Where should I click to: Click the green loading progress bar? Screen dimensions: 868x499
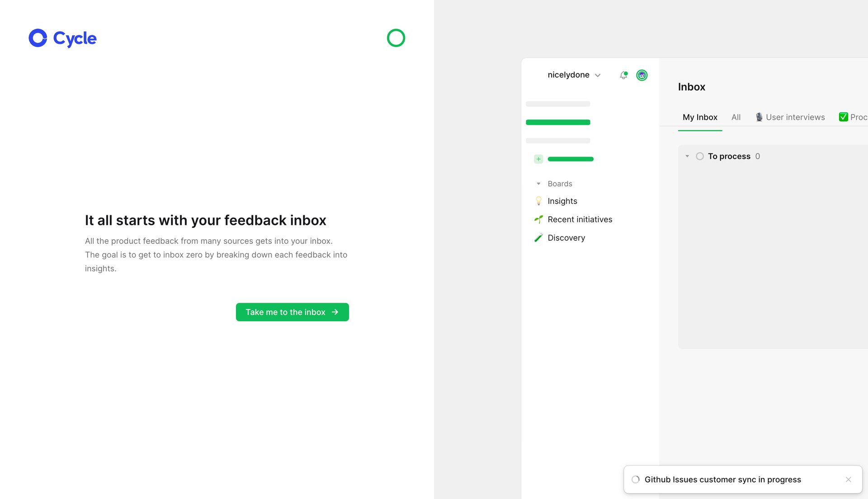[558, 122]
